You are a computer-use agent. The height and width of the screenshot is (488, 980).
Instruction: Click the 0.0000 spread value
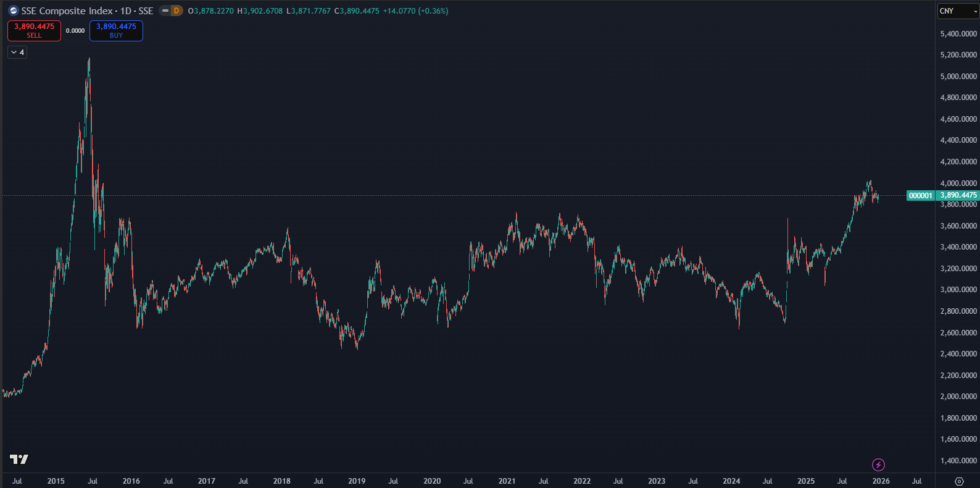[x=75, y=31]
